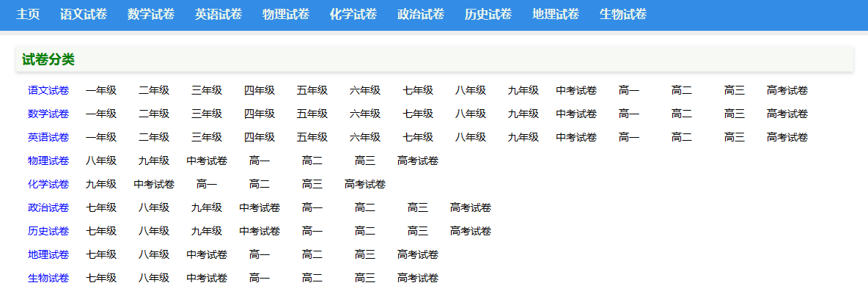The width and height of the screenshot is (868, 291).
Task: Select 二年级 in the 数学试卷 row
Action: [x=154, y=114]
